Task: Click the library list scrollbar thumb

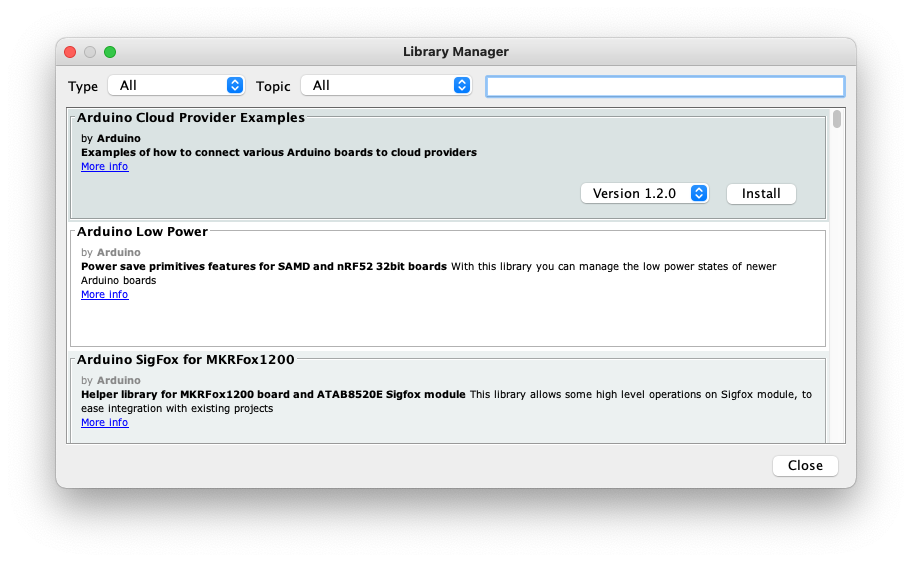Action: [837, 120]
